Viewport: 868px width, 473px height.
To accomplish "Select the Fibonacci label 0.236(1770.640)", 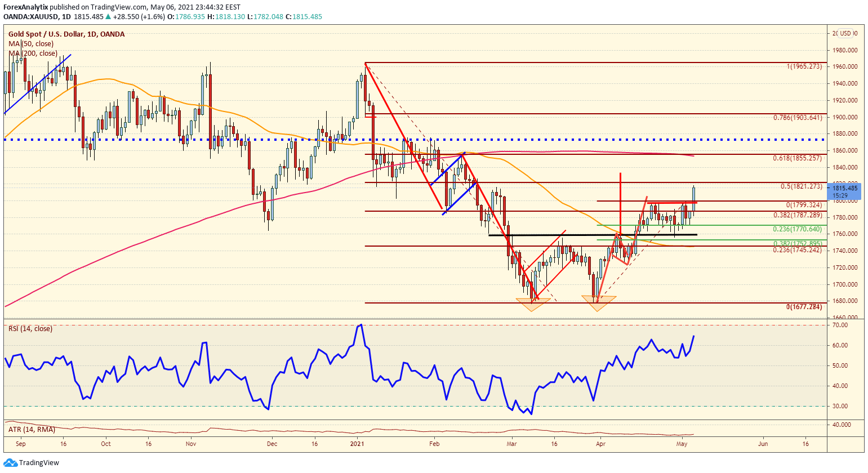I will [798, 229].
